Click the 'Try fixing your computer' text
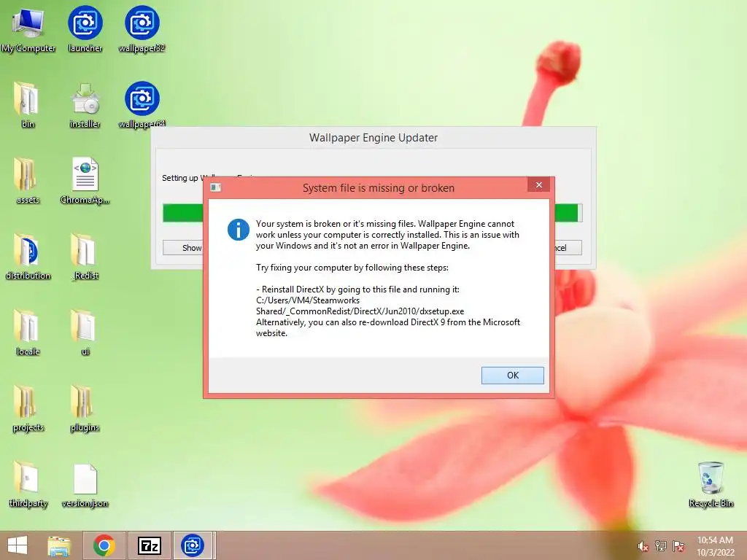 click(352, 268)
